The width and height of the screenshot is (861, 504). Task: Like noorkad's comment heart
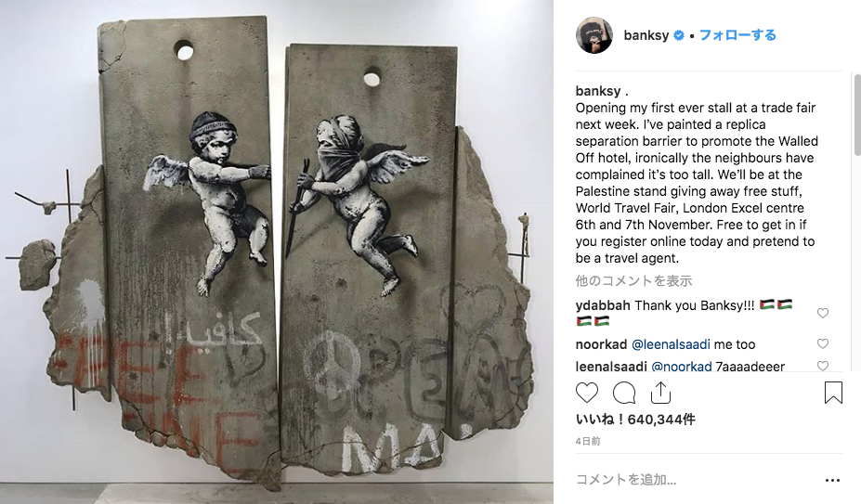point(823,343)
